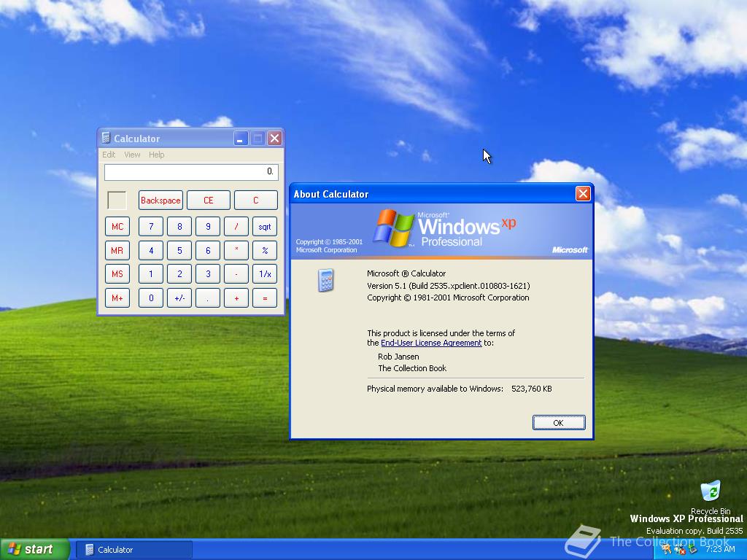Image resolution: width=747 pixels, height=560 pixels.
Task: Click digit 1 on Calculator
Action: [x=151, y=274]
